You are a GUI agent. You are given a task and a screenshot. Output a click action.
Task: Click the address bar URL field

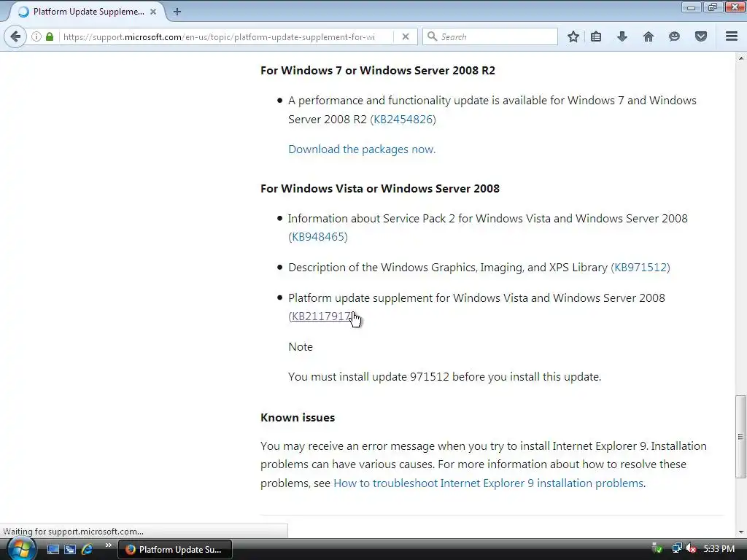228,36
